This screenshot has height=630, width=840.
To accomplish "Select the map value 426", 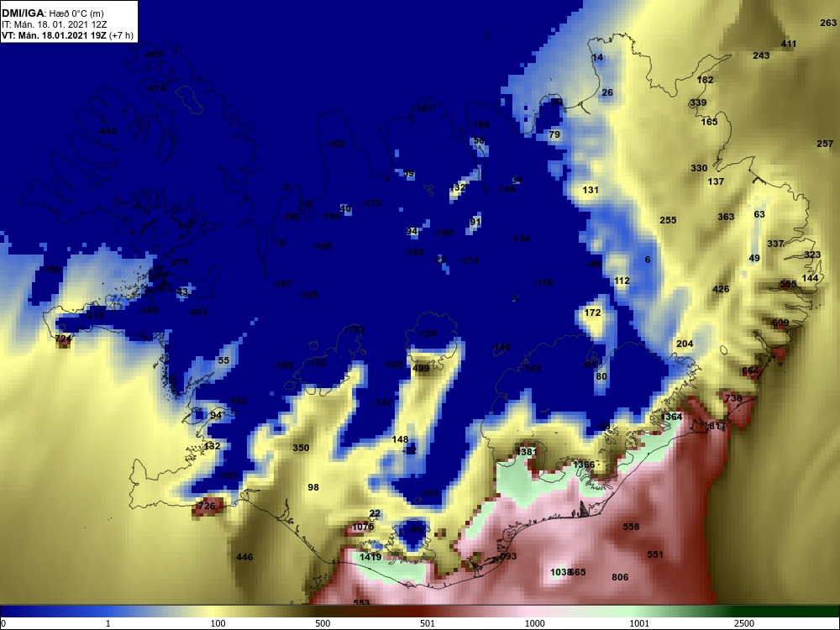I will coord(721,289).
